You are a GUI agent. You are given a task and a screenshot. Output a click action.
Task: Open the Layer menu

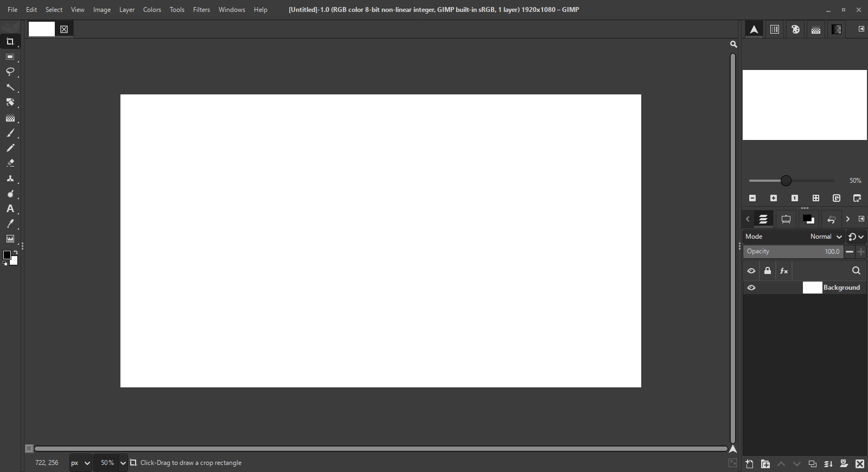click(127, 10)
